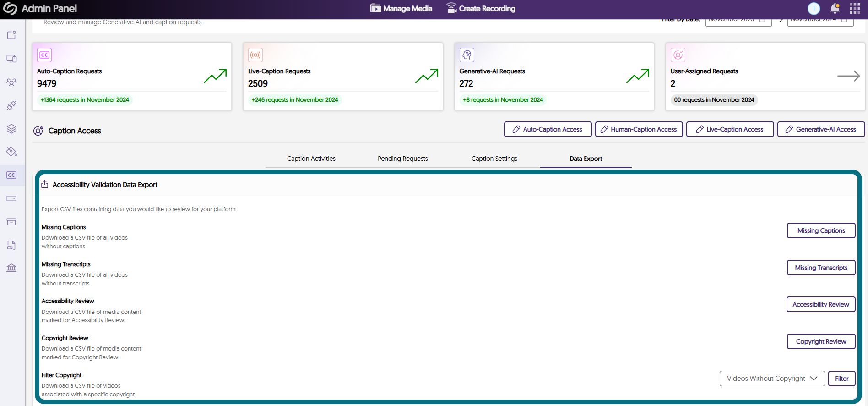Click the Live-Caption Requests broadcast icon

tap(255, 55)
